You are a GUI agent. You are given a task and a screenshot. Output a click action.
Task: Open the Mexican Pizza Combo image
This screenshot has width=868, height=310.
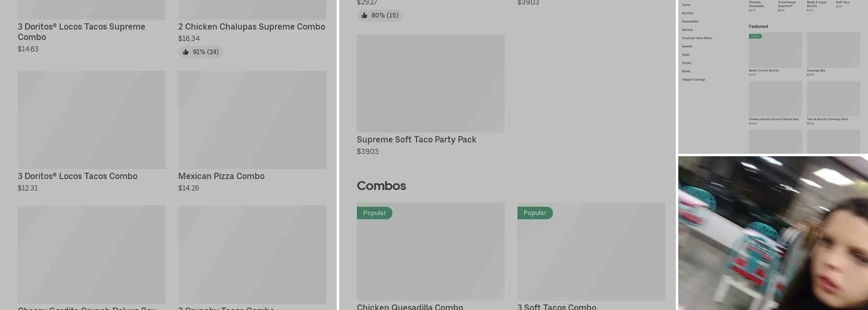tap(252, 120)
